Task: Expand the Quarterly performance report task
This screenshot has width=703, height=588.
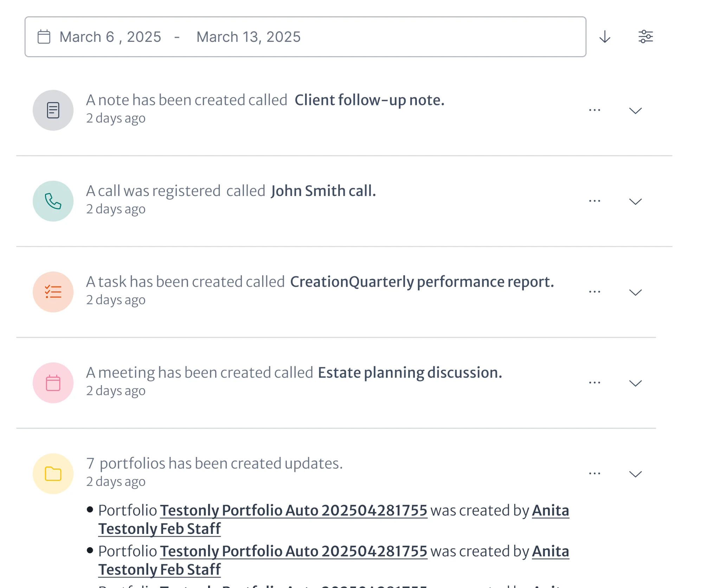Action: (x=635, y=292)
